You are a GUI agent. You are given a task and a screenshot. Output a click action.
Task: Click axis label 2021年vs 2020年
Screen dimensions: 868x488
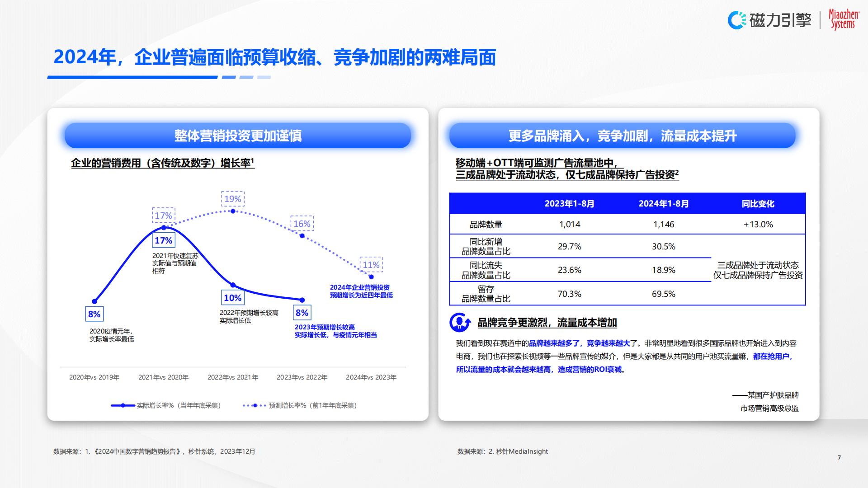pos(164,377)
